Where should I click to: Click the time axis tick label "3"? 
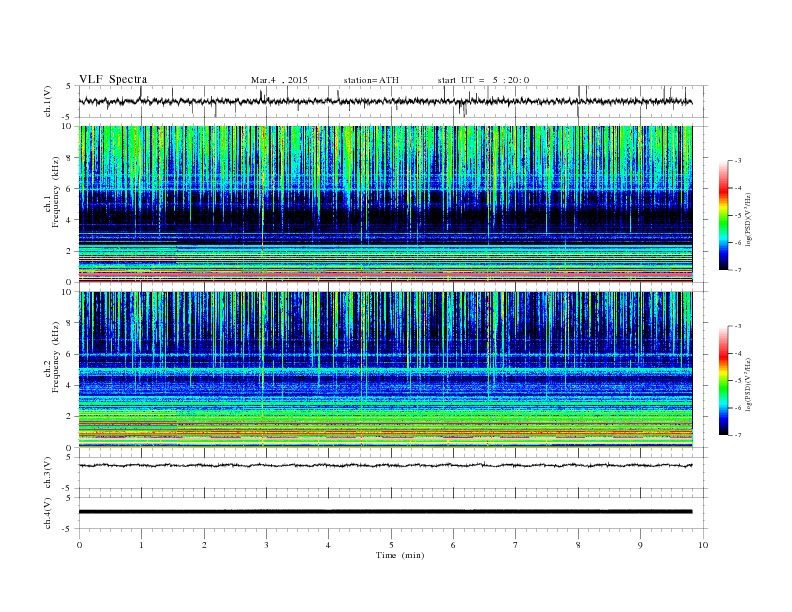(266, 545)
